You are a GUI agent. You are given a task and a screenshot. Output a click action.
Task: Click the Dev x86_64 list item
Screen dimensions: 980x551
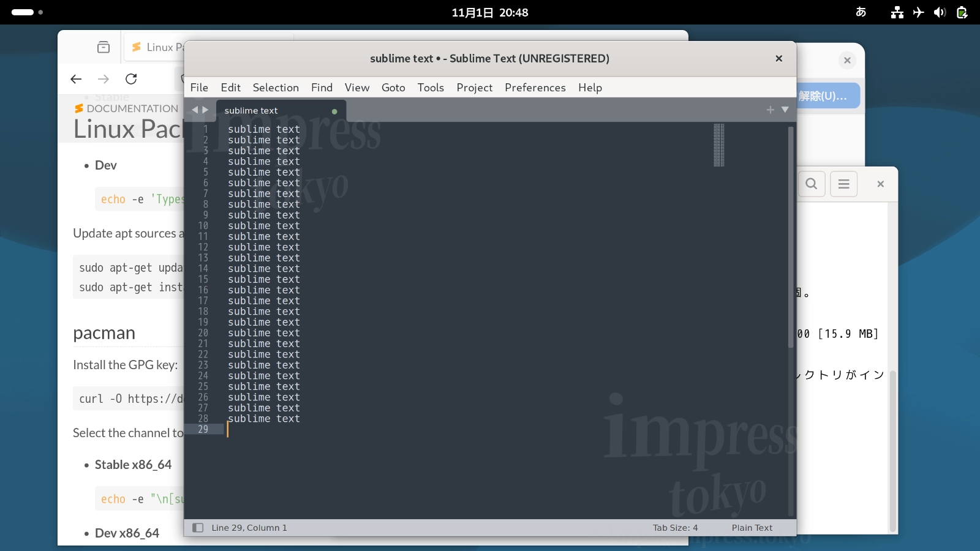(x=127, y=533)
